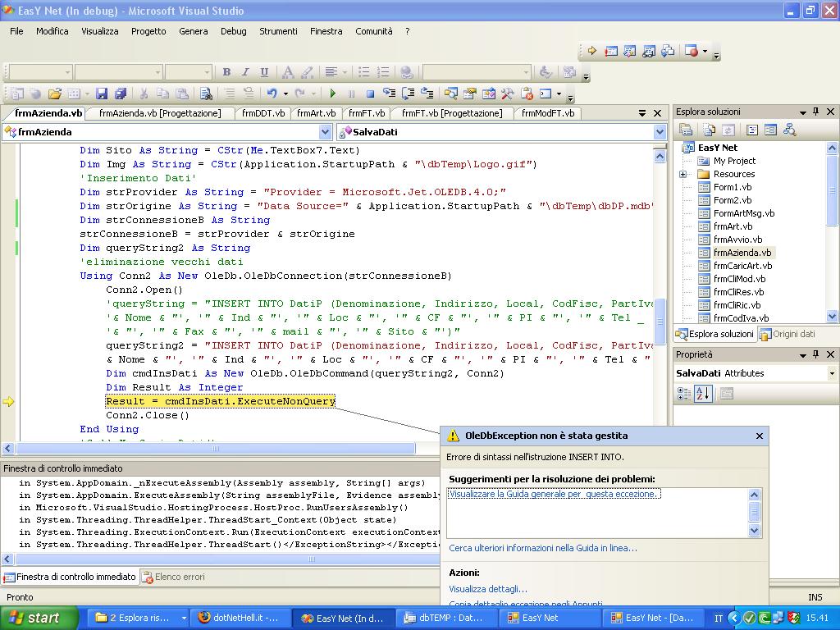Switch to Origini dati tab
Screen dimensions: 840x630
(x=787, y=334)
